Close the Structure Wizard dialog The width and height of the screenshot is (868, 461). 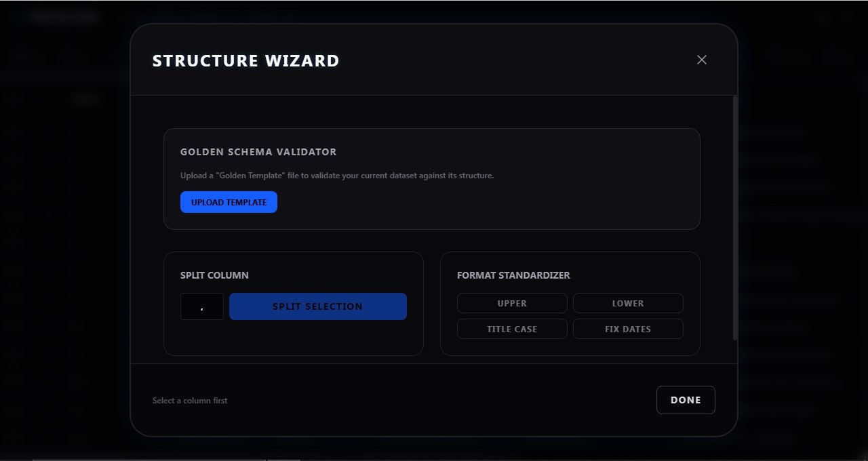pos(702,60)
